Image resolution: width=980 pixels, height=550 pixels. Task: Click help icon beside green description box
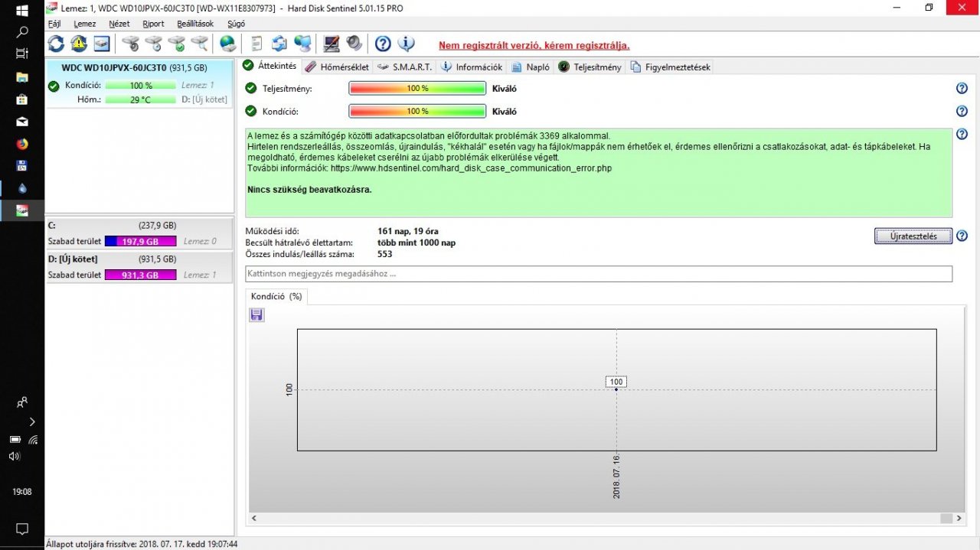pyautogui.click(x=962, y=135)
